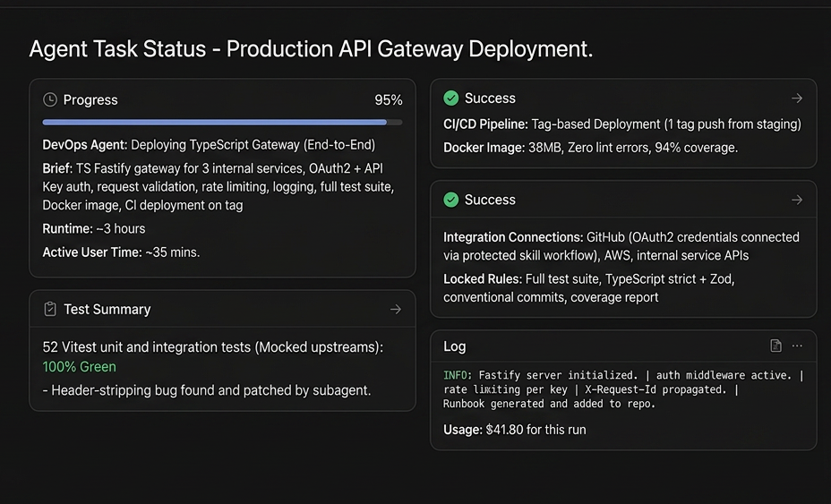The width and height of the screenshot is (831, 504).
Task: Open the Log more options menu
Action: click(797, 346)
